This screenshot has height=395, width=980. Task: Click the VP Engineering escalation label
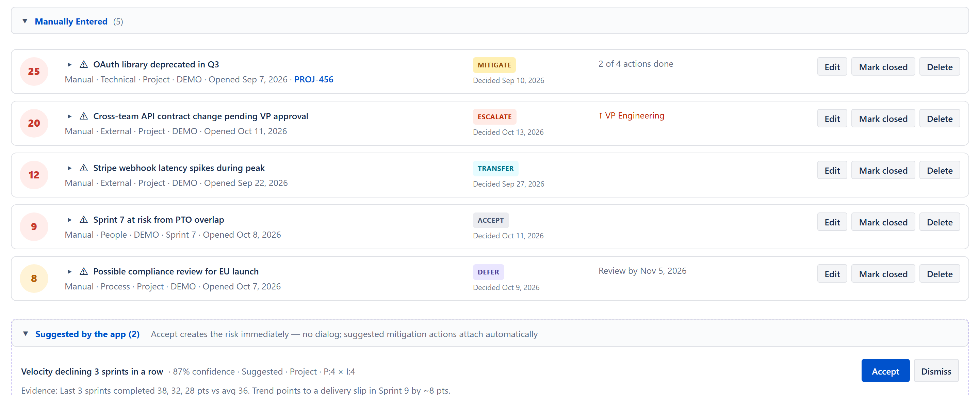pyautogui.click(x=631, y=116)
